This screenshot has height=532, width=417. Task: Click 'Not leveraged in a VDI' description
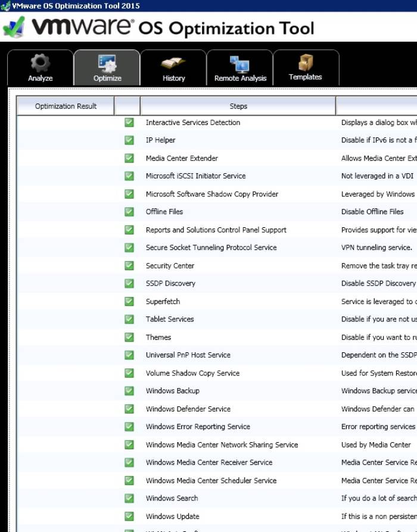tap(377, 176)
